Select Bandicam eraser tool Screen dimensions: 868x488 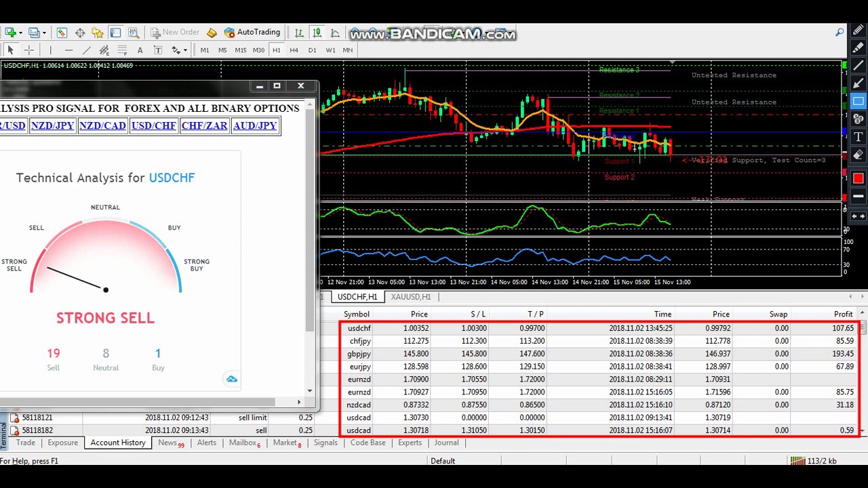coord(859,155)
